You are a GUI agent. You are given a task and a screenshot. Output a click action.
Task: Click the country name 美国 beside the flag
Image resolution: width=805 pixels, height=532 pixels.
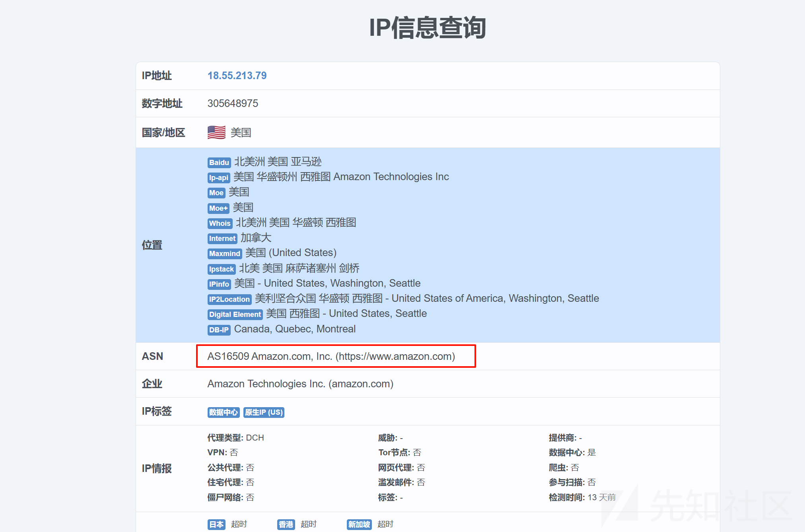241,132
